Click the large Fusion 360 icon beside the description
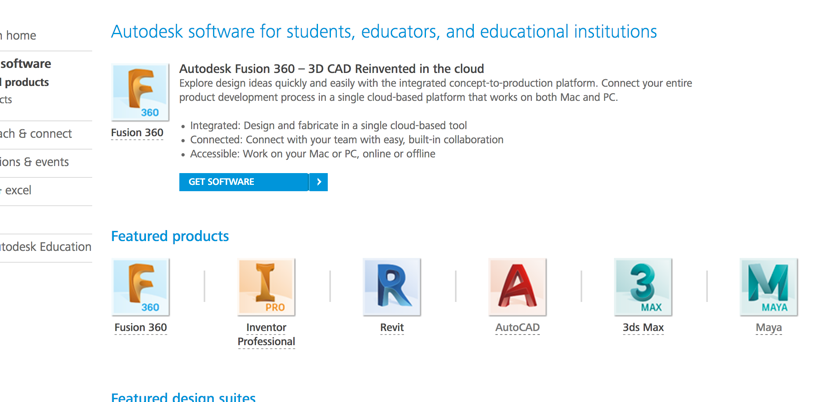This screenshot has width=833, height=402. (140, 92)
